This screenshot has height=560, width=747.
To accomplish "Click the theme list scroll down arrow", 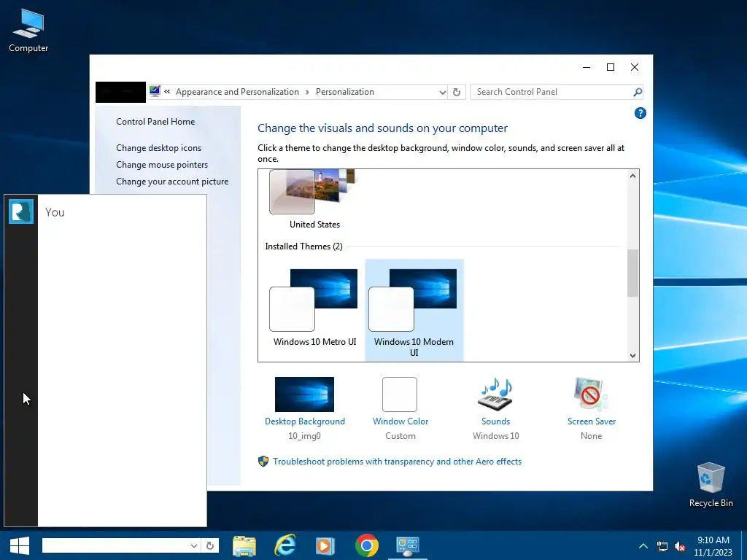I will [632, 355].
